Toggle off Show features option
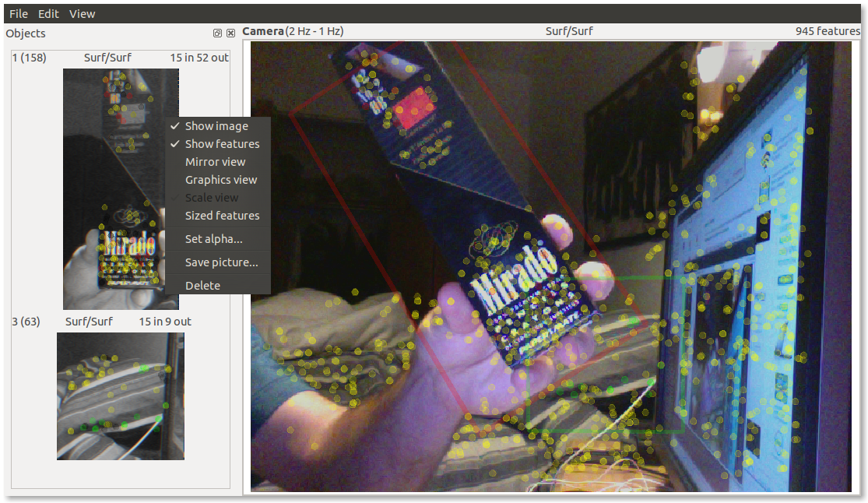The width and height of the screenshot is (868, 503). (x=222, y=144)
